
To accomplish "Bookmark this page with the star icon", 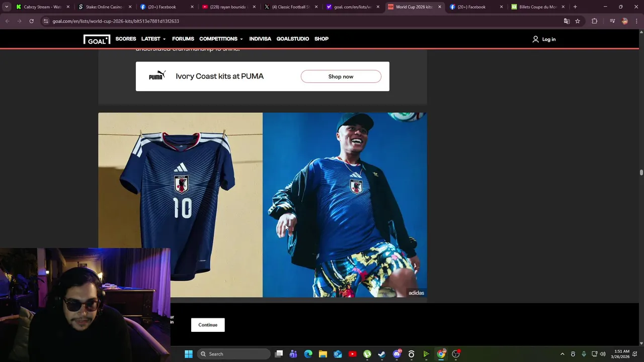I will tap(578, 21).
